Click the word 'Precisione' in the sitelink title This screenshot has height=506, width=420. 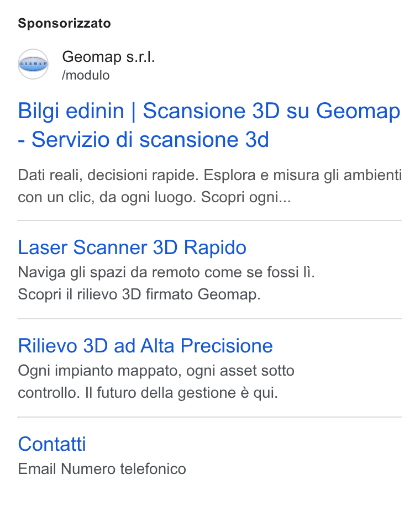coord(227,346)
